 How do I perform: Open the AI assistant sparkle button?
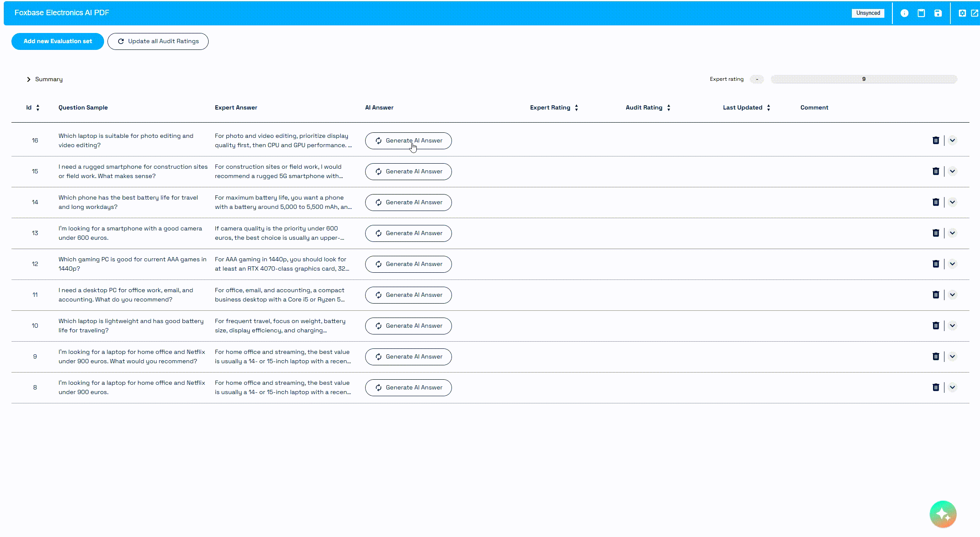[x=943, y=514]
